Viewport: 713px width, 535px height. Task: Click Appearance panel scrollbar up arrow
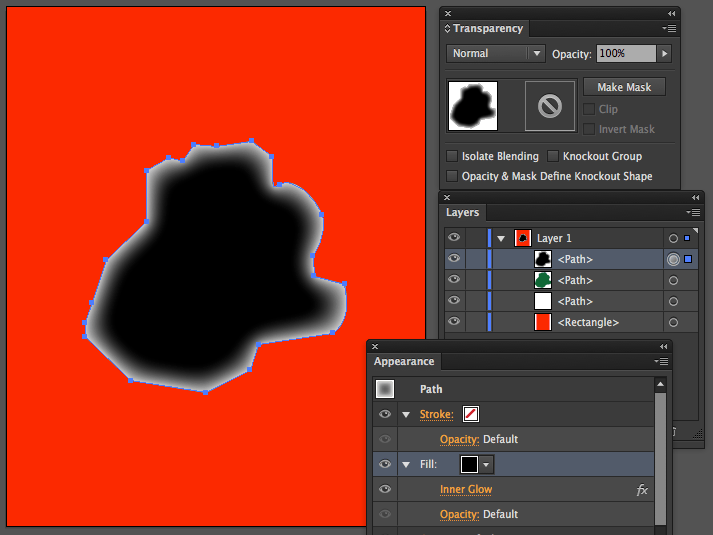660,385
